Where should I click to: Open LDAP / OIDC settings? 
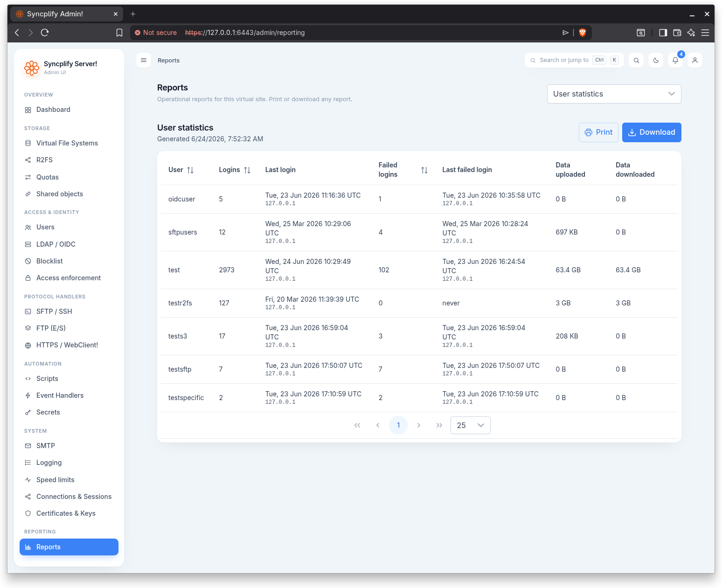coord(69,244)
